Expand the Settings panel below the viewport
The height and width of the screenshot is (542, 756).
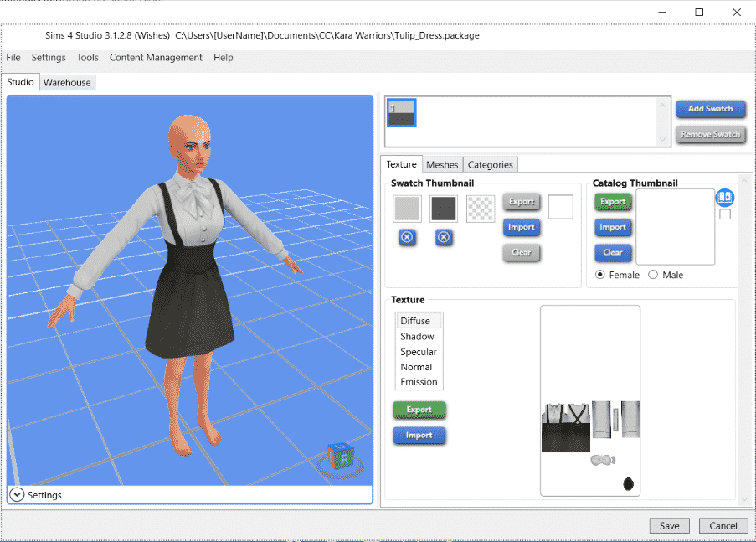[x=17, y=495]
